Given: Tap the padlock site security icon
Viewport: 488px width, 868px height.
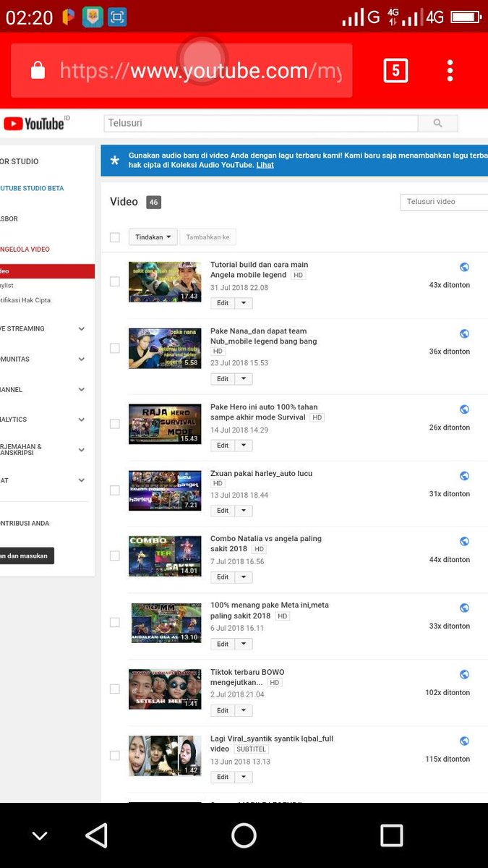Looking at the screenshot, I should 38,70.
